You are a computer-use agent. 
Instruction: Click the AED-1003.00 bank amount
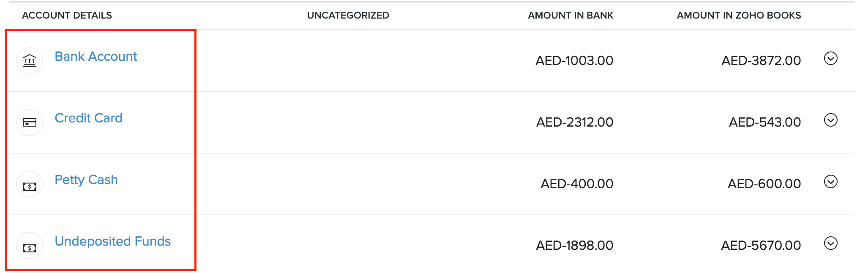click(574, 61)
